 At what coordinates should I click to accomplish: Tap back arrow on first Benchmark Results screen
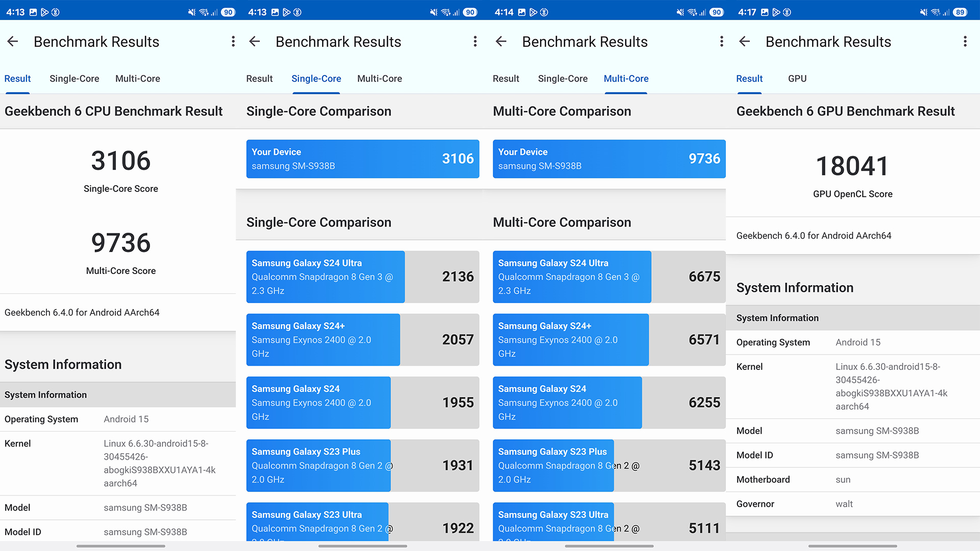(13, 42)
